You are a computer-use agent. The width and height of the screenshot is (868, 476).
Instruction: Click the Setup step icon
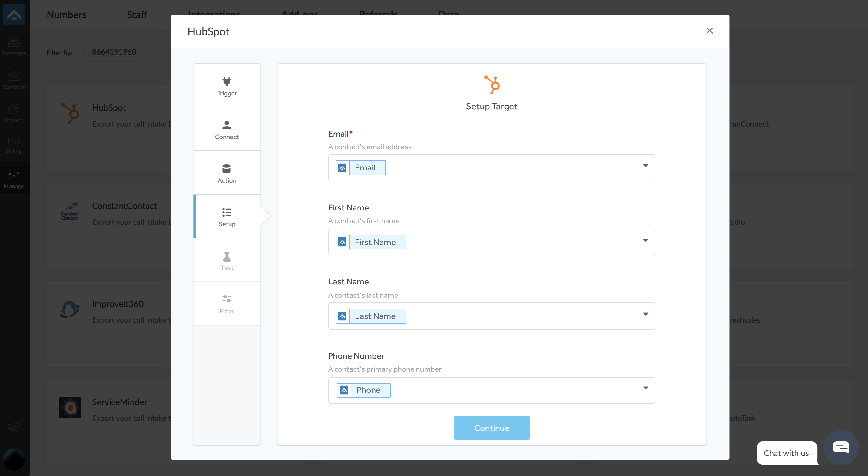click(226, 212)
